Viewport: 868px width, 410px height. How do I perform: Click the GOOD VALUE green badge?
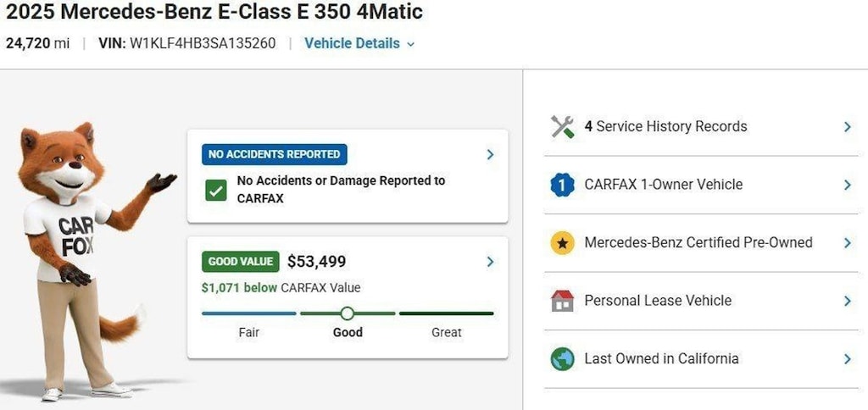pyautogui.click(x=240, y=262)
